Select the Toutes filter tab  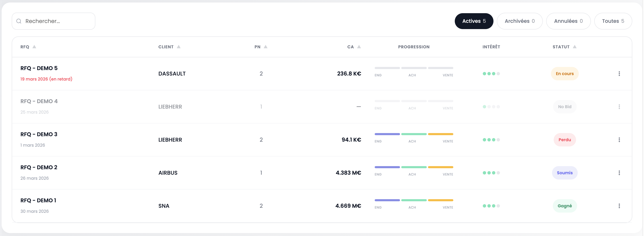pyautogui.click(x=613, y=21)
